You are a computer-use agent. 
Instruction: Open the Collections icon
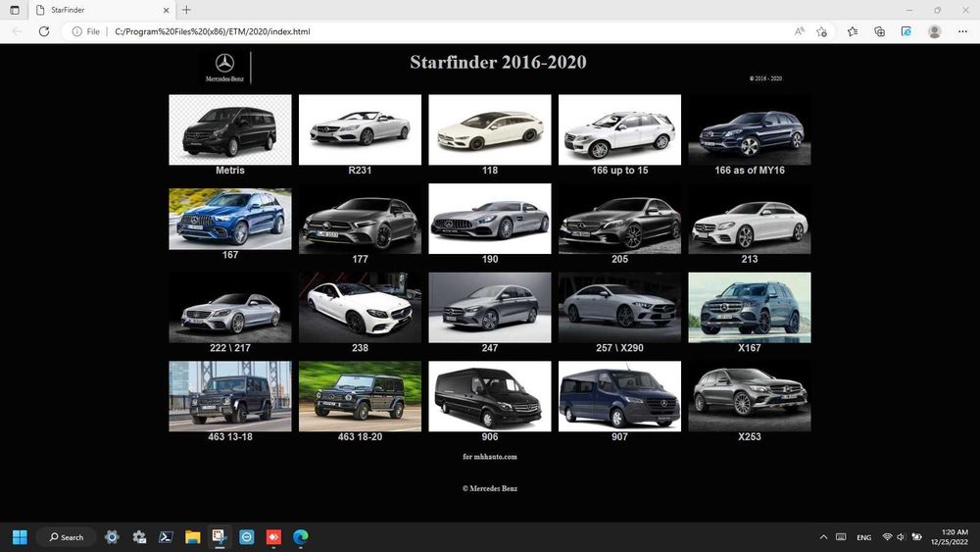879,31
